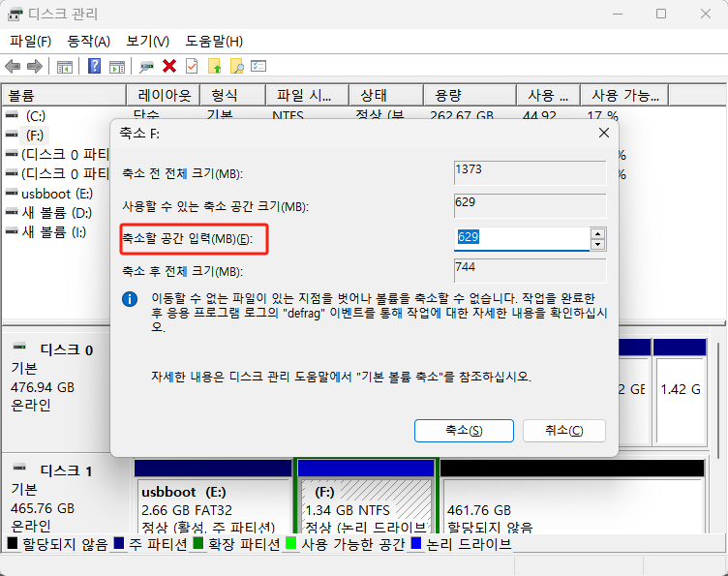Open Help via the blue question-mark icon
The image size is (728, 576).
click(x=94, y=67)
